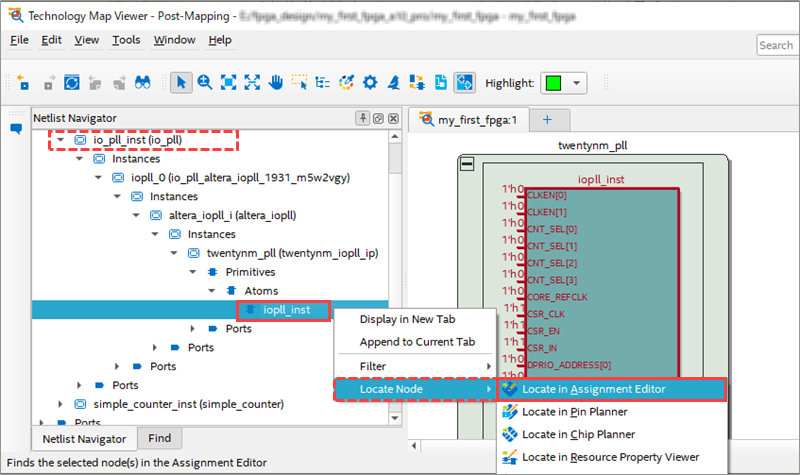Pin the Netlist Navigator panel
The image size is (800, 475).
(x=362, y=118)
